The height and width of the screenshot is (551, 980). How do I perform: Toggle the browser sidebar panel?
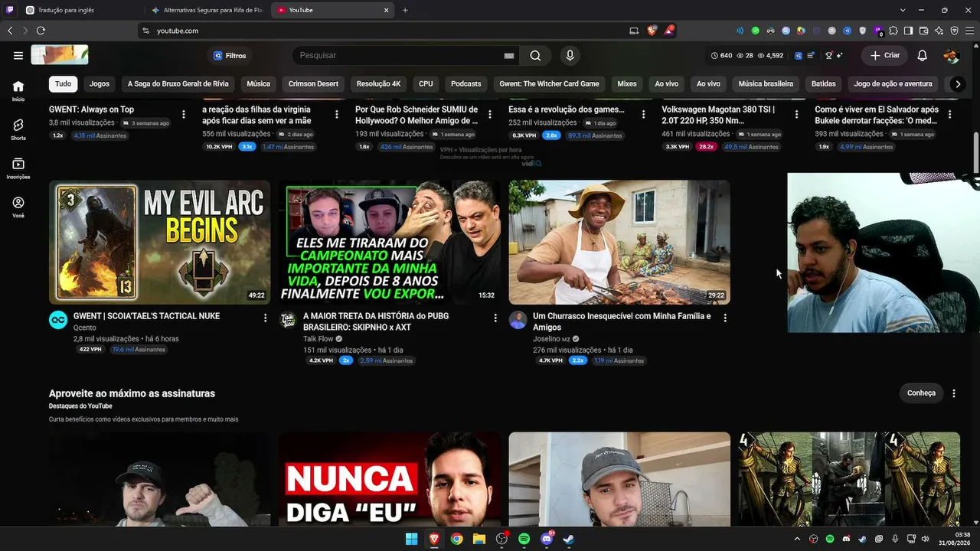point(908,31)
